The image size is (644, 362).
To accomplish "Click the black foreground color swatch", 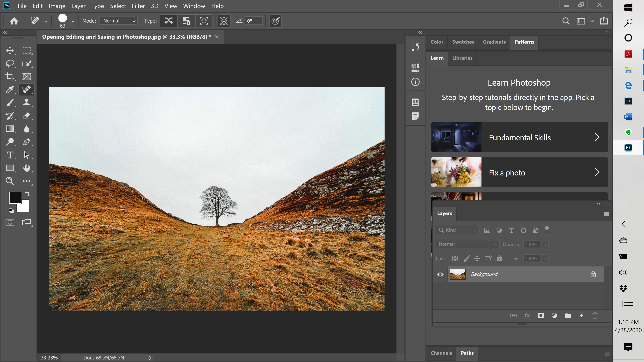I will click(14, 197).
